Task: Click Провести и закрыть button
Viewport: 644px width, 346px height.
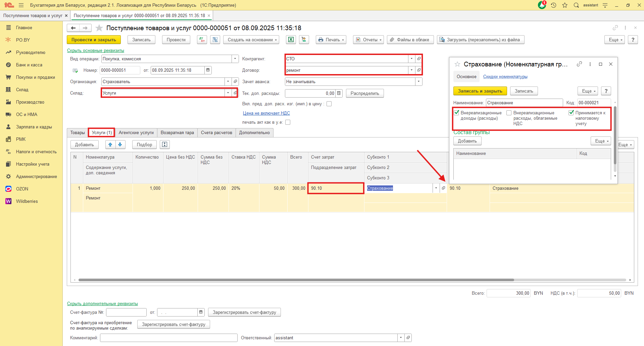Action: (x=94, y=40)
